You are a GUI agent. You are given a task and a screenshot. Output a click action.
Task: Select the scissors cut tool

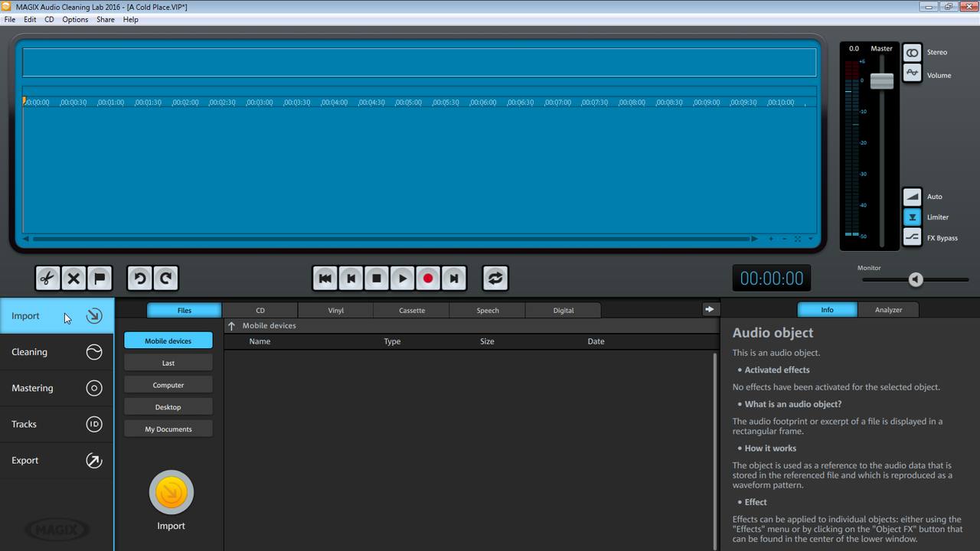pyautogui.click(x=47, y=279)
